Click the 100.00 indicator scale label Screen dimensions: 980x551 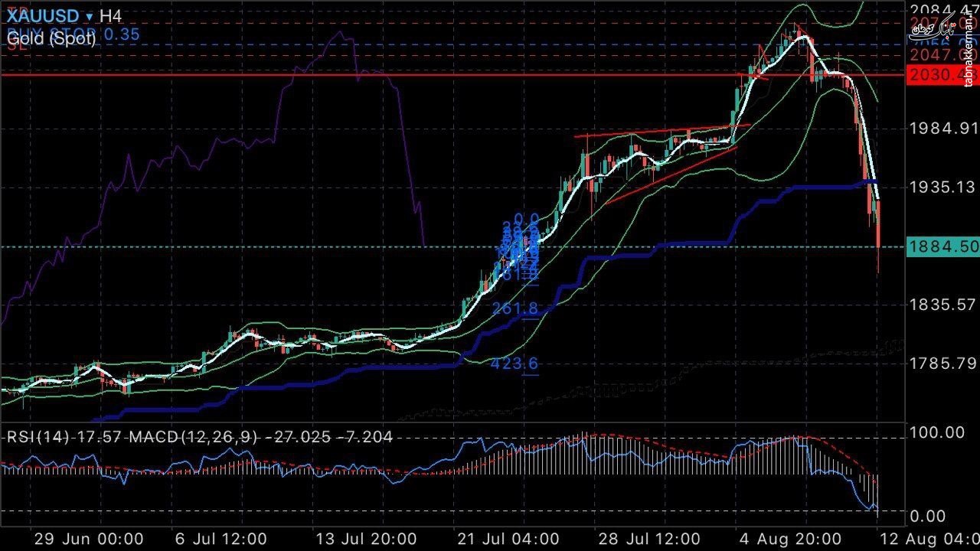pos(939,432)
